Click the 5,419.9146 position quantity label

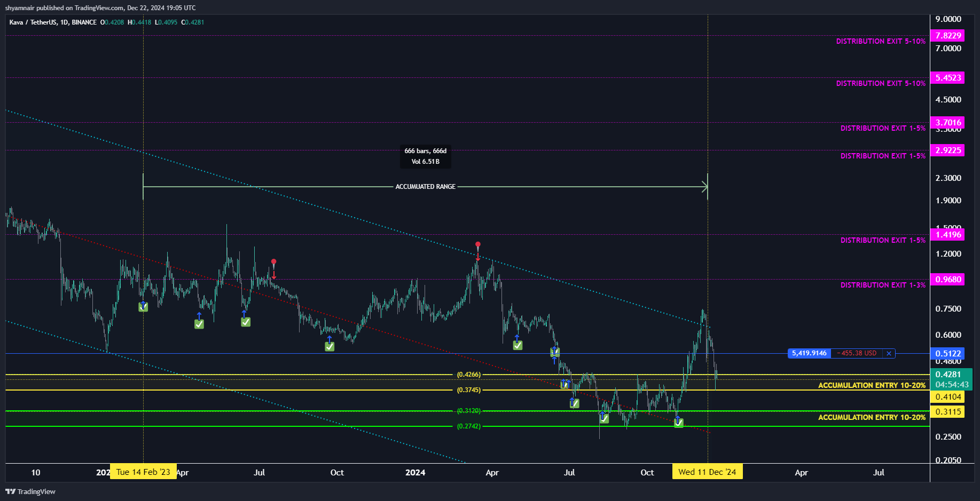[x=809, y=353]
